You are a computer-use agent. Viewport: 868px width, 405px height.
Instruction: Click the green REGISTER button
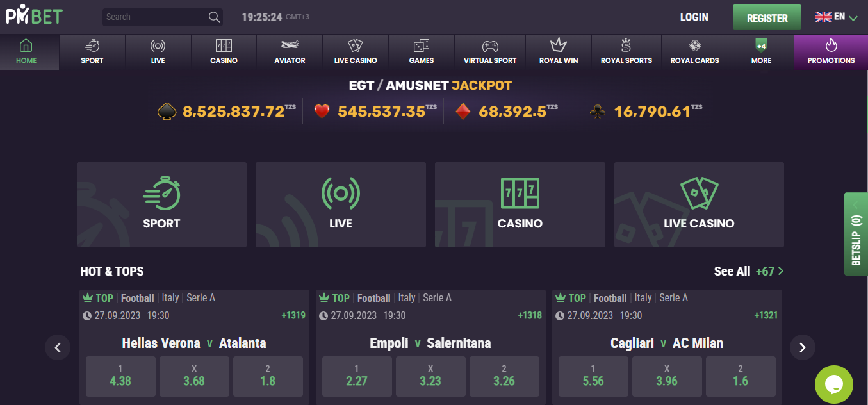767,18
